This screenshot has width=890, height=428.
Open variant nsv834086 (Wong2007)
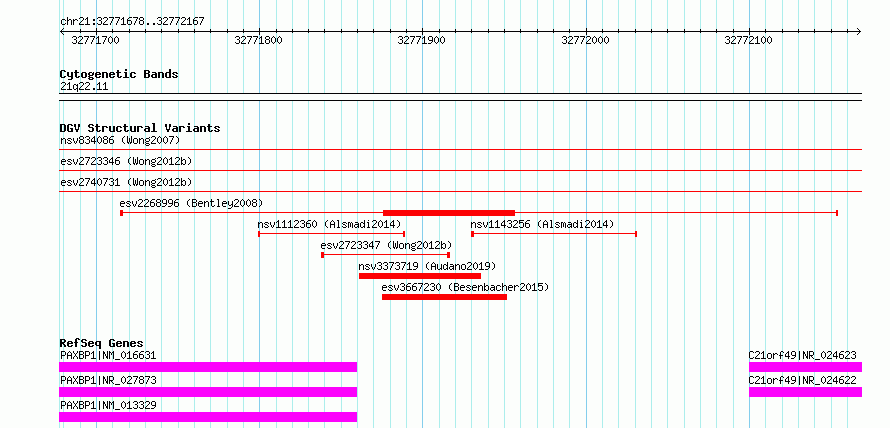coord(120,140)
